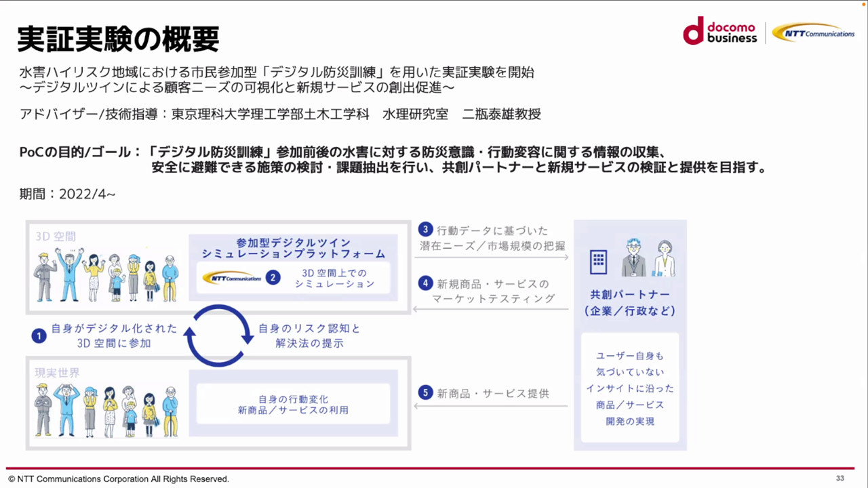This screenshot has width=868, height=488.
Task: Click the NTT Communications logo in header
Action: 813,33
